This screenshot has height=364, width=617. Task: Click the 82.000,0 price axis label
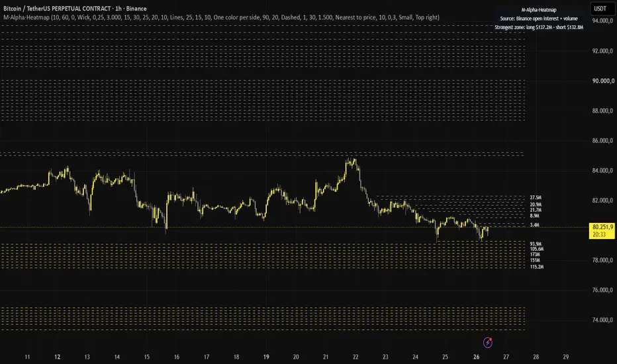click(602, 201)
